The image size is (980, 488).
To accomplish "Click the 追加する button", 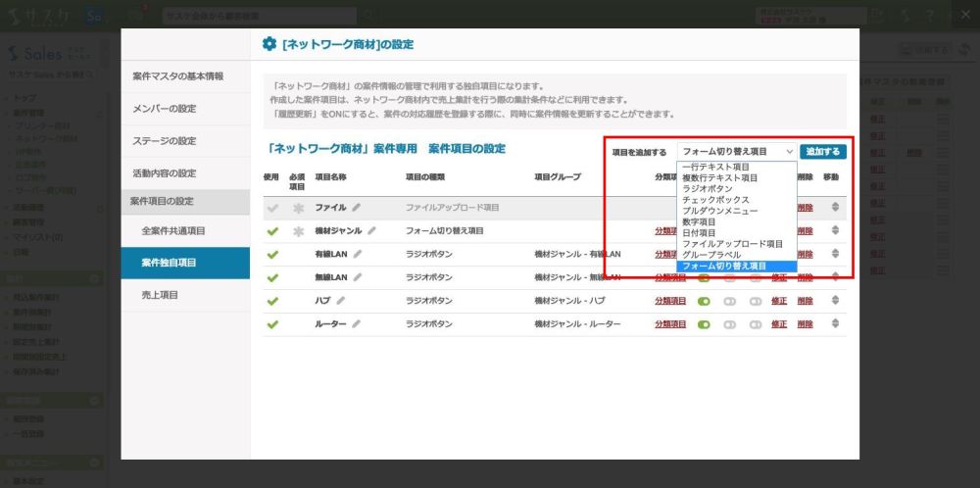I will (823, 152).
